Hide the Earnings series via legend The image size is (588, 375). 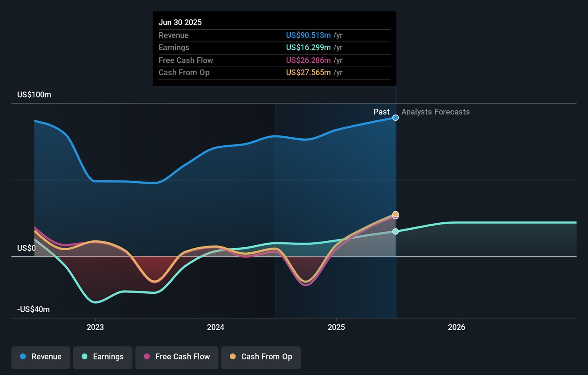coord(103,357)
